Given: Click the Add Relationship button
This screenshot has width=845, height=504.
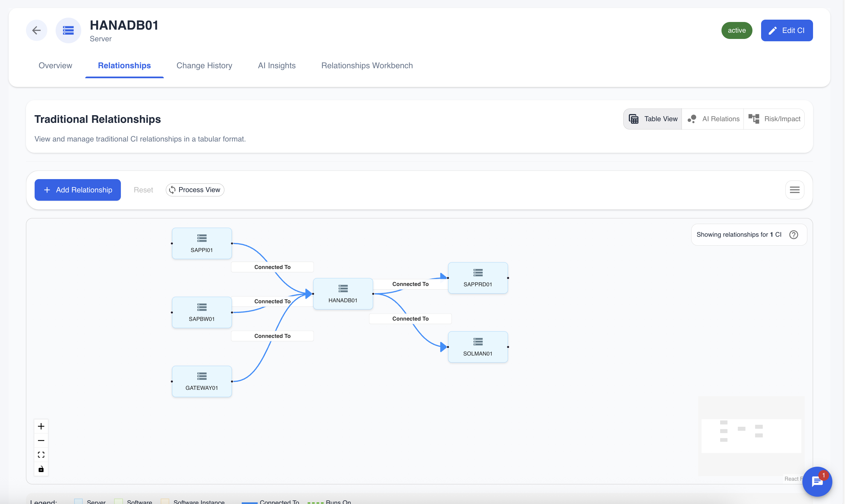Looking at the screenshot, I should (78, 189).
